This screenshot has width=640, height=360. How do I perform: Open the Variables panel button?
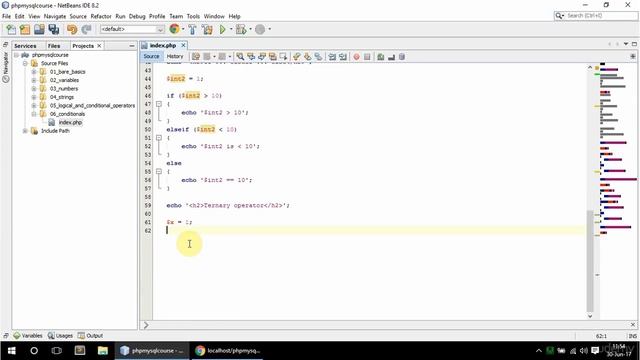pyautogui.click(x=28, y=336)
